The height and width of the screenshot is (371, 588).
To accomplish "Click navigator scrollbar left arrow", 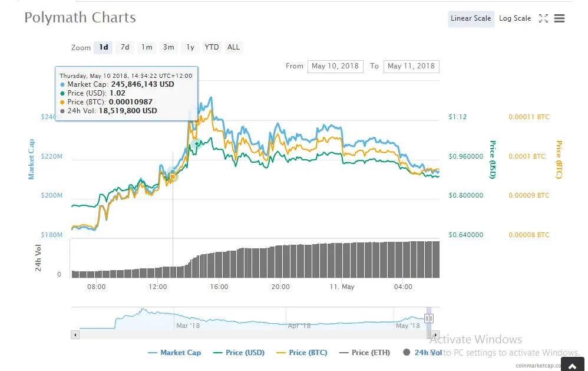I will [75, 334].
